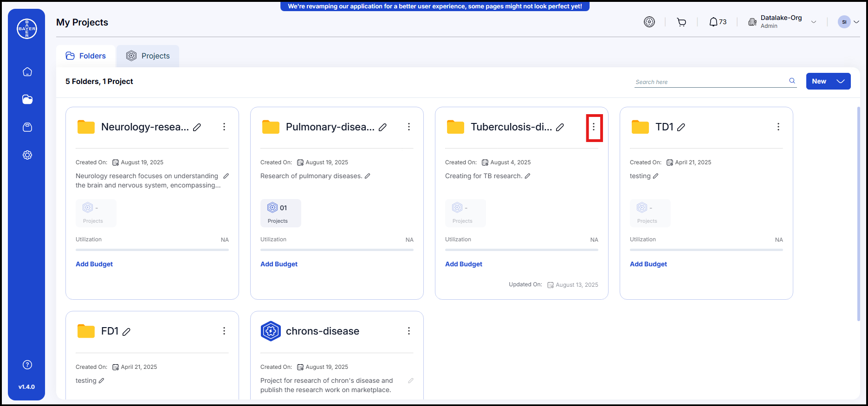This screenshot has height=406, width=868.
Task: Click the search magnifier icon
Action: tap(792, 81)
